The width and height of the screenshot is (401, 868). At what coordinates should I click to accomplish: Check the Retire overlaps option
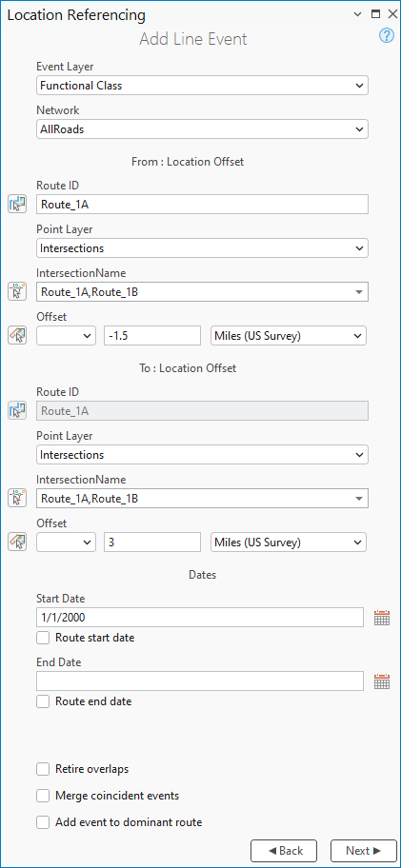pos(43,769)
